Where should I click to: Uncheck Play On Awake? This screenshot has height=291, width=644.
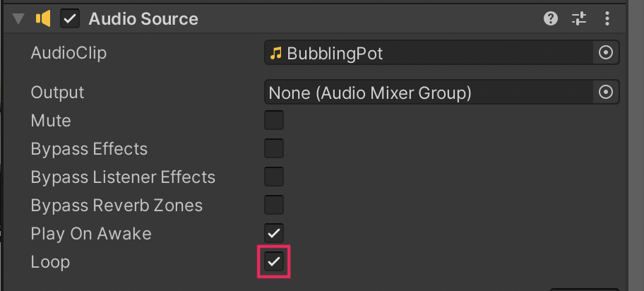(x=274, y=233)
